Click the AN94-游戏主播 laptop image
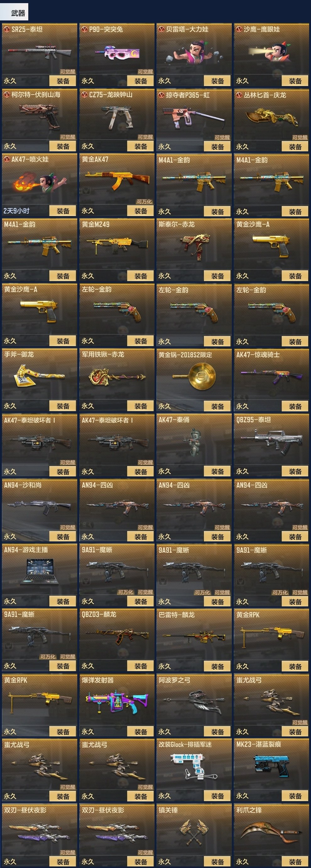The height and width of the screenshot is (868, 311). pos(39,572)
